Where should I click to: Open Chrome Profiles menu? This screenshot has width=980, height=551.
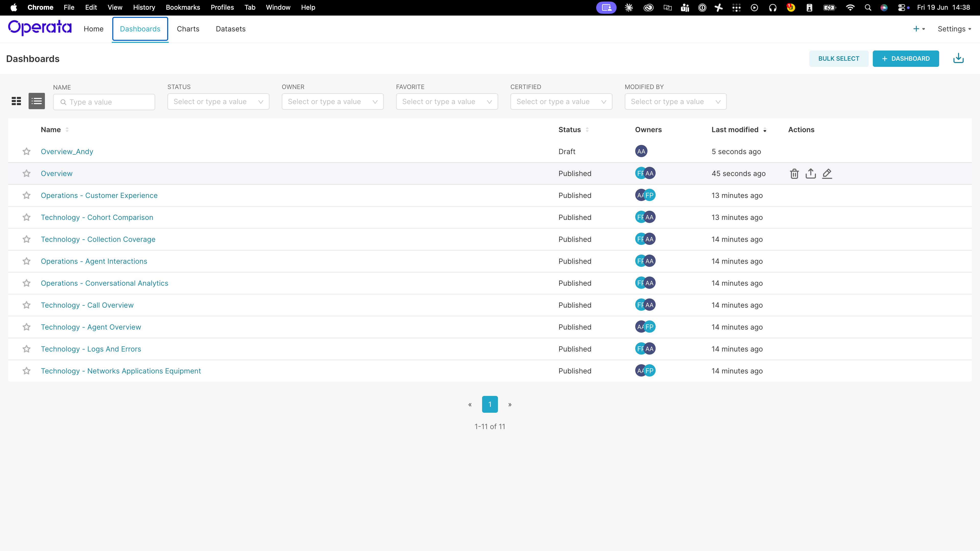click(222, 7)
